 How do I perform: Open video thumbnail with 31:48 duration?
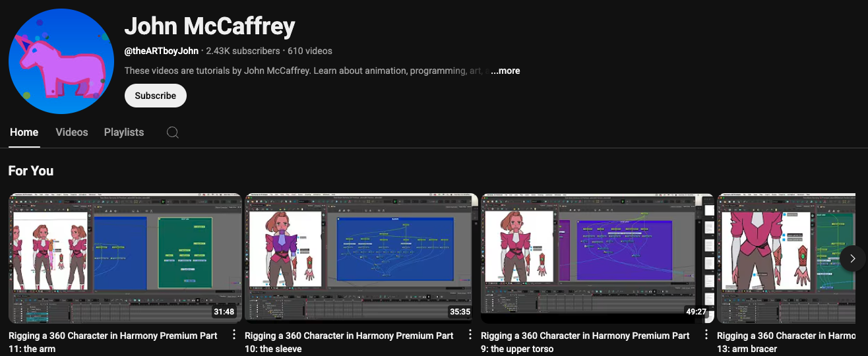coord(125,258)
